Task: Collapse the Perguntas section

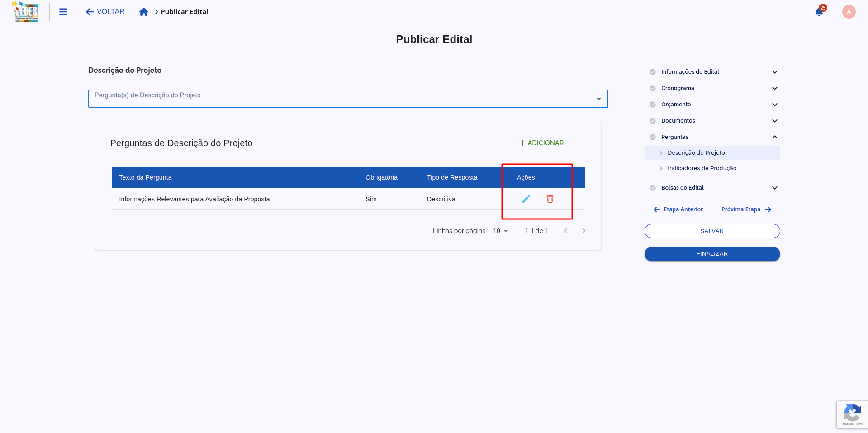Action: pyautogui.click(x=774, y=137)
